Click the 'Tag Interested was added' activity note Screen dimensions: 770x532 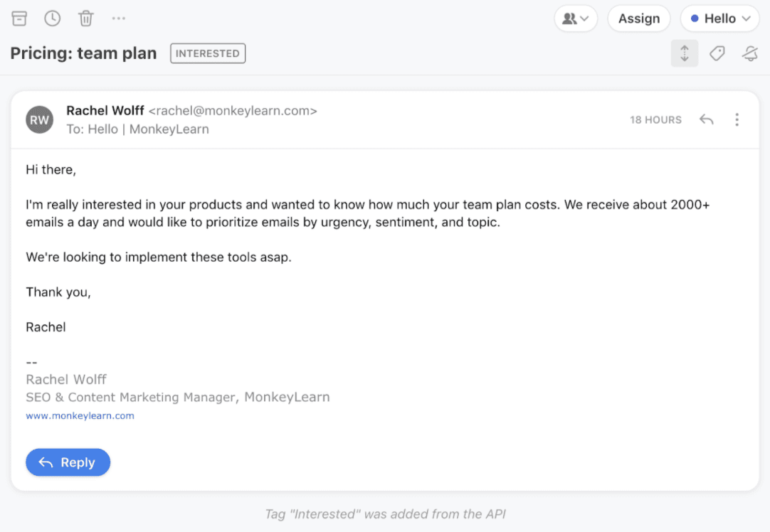click(386, 514)
